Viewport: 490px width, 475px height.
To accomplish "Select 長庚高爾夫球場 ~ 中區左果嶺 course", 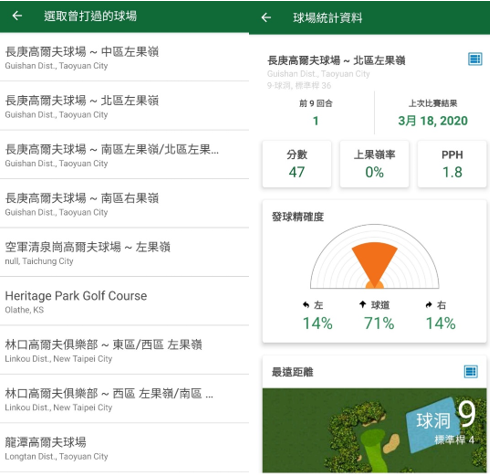I will click(124, 57).
